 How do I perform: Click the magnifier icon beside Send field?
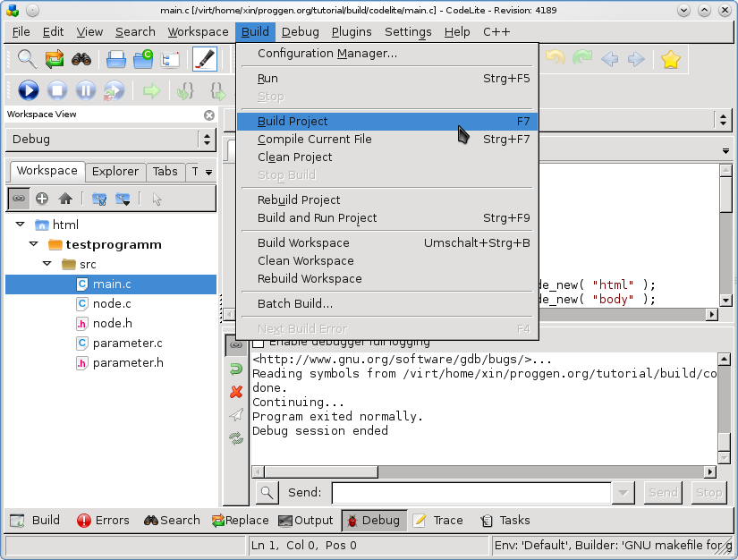pyautogui.click(x=267, y=493)
